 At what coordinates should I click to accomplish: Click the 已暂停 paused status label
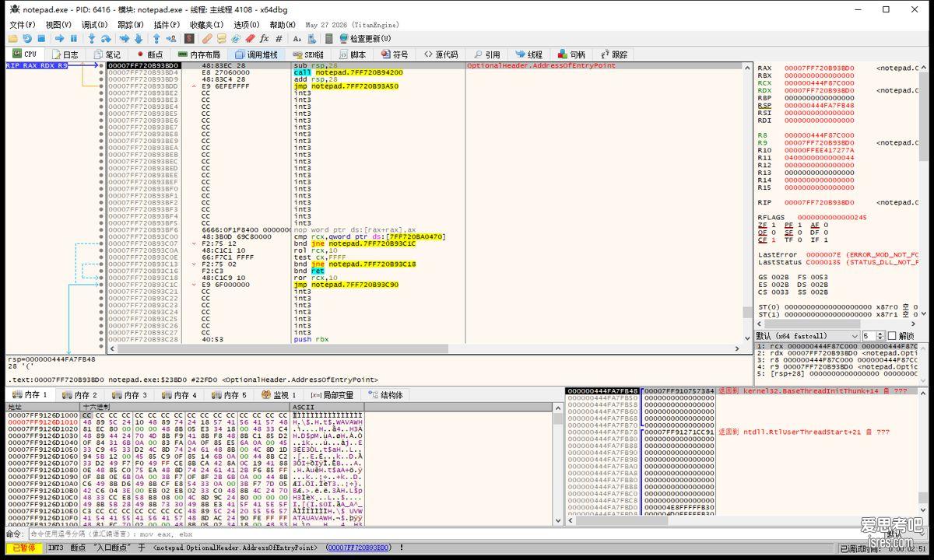tap(23, 548)
